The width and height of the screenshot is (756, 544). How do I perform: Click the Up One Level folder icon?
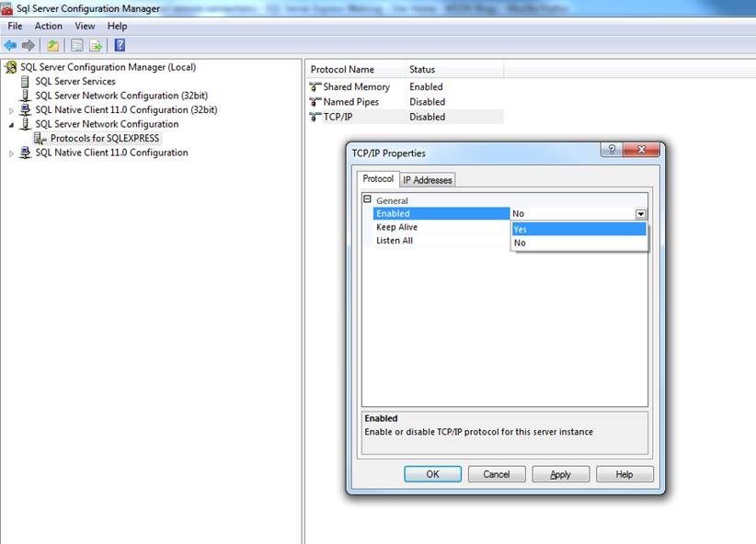(x=52, y=45)
